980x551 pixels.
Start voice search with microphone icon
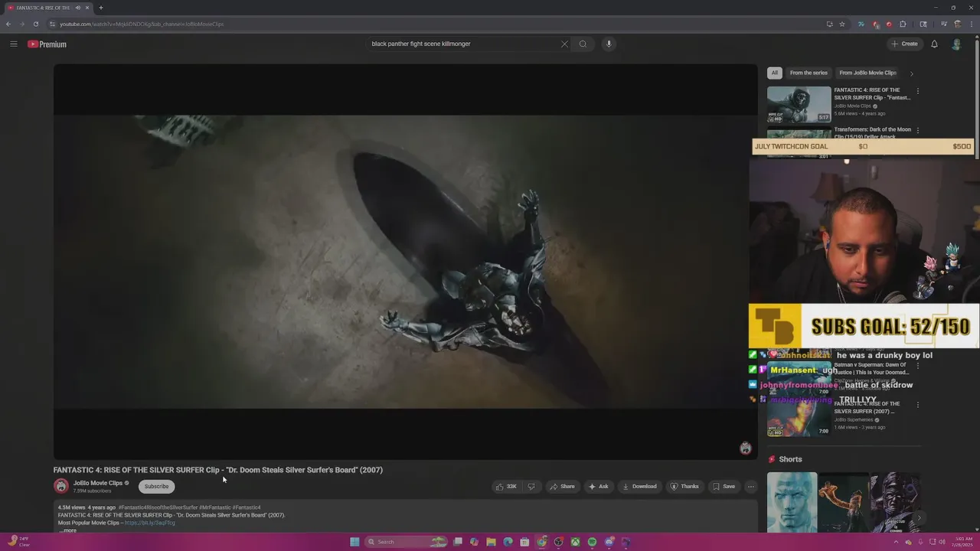tap(609, 44)
